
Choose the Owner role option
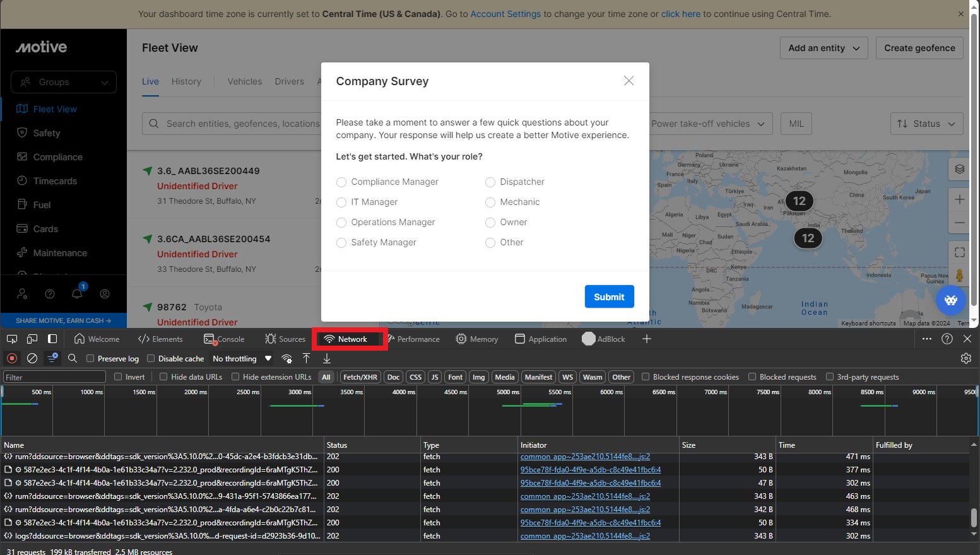pyautogui.click(x=490, y=222)
